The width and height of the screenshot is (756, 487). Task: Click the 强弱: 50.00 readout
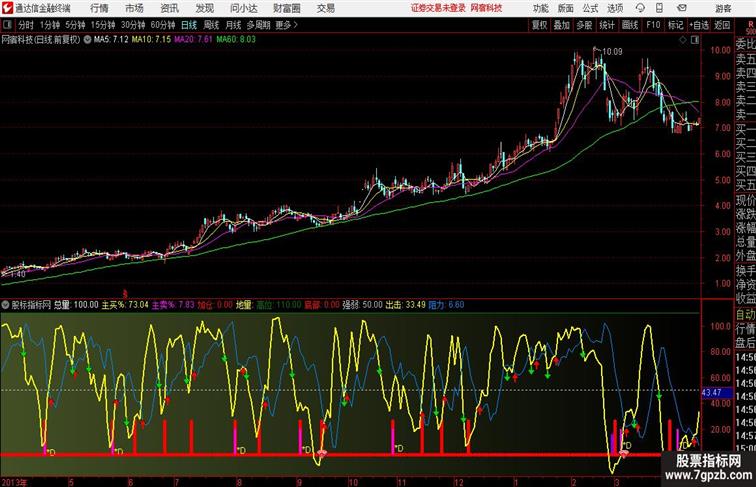(x=362, y=305)
